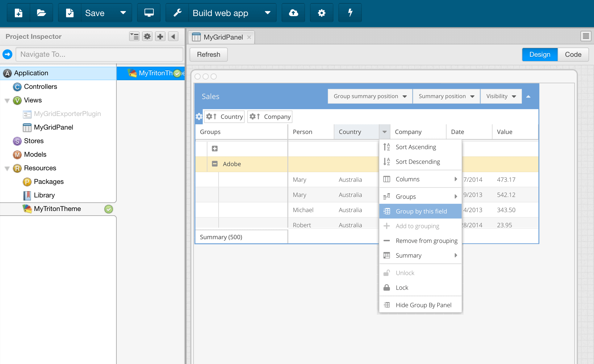This screenshot has height=364, width=594.
Task: Select MyGridExporterPlugin in the tree
Action: [x=67, y=114]
